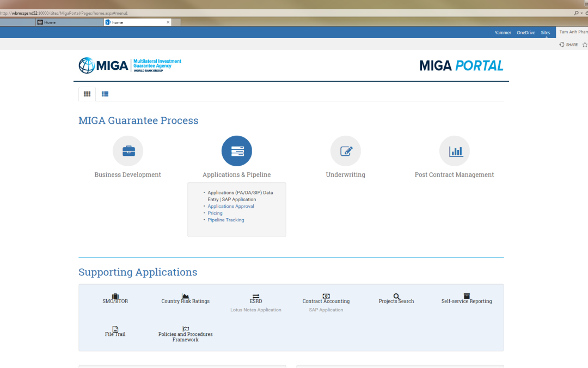
Task: Open the Underwriting edit icon
Action: point(346,151)
